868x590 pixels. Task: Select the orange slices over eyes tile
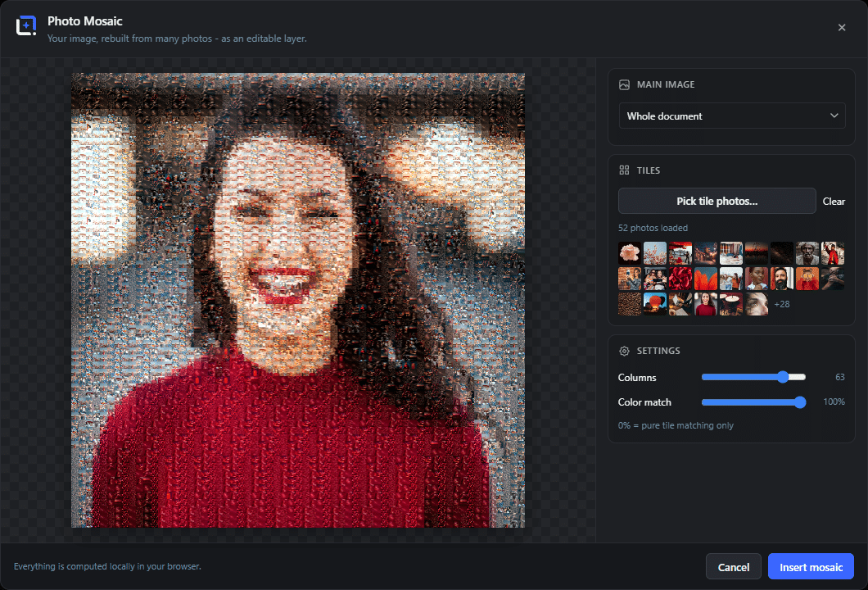[807, 279]
